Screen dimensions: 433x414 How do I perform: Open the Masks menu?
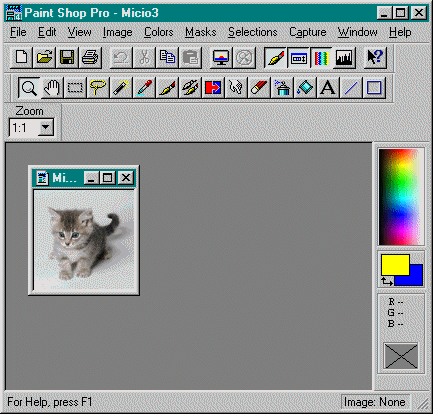pyautogui.click(x=201, y=32)
